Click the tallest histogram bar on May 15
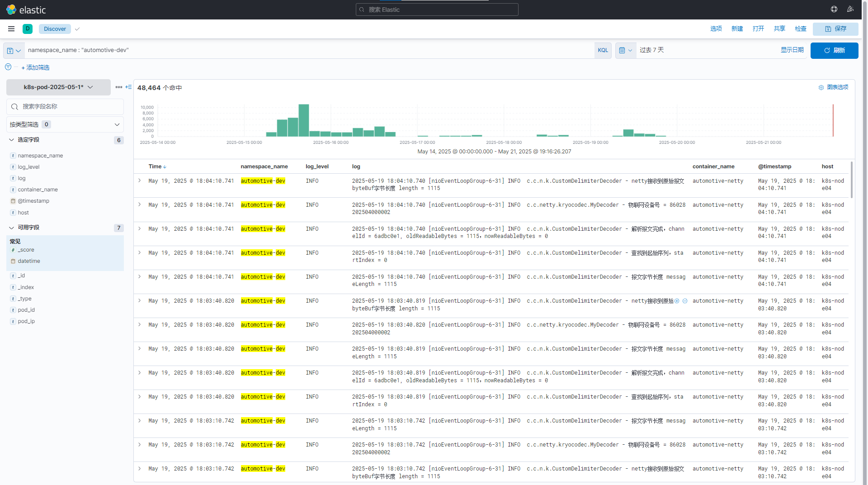 click(x=304, y=120)
